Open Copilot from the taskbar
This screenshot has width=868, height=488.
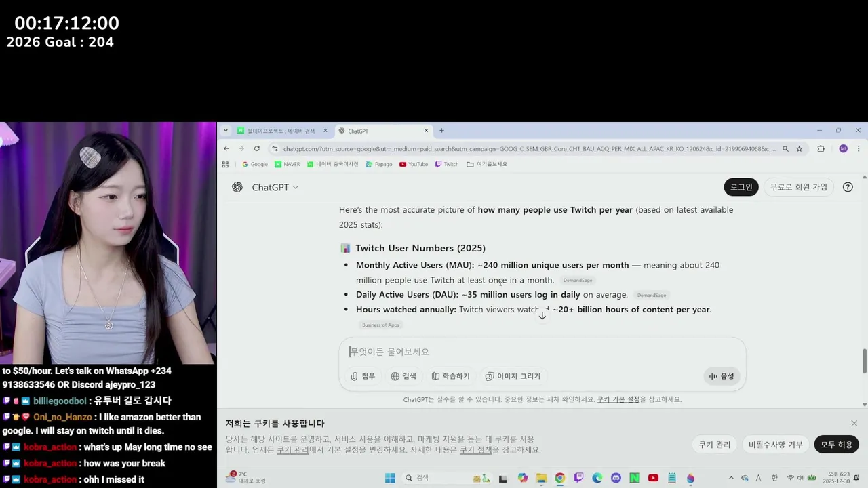pyautogui.click(x=522, y=478)
